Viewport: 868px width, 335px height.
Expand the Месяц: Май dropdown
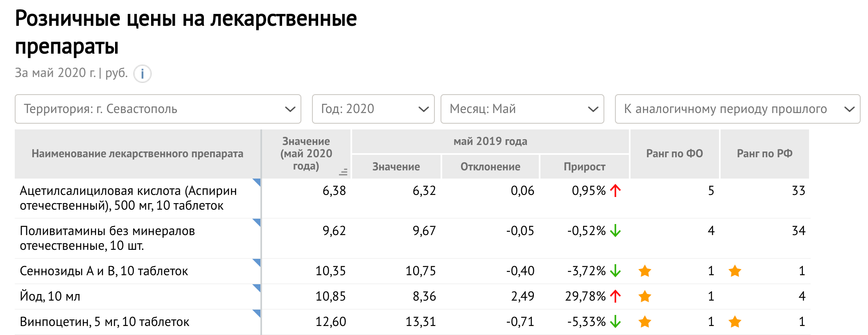click(x=522, y=109)
